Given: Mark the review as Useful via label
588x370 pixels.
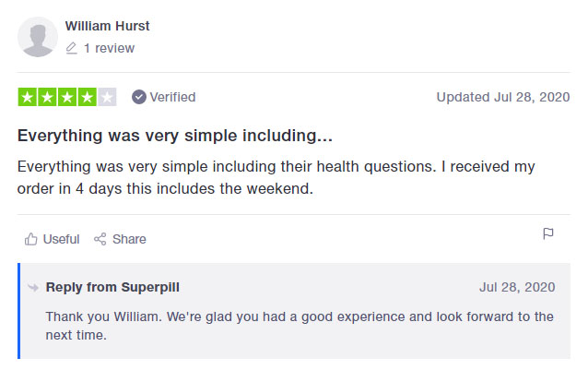Looking at the screenshot, I should click(x=61, y=239).
